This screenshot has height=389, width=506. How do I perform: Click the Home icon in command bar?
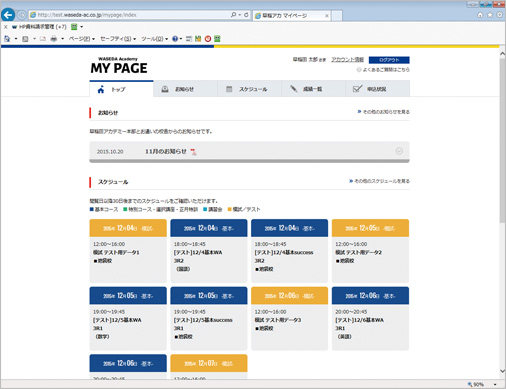[7, 39]
